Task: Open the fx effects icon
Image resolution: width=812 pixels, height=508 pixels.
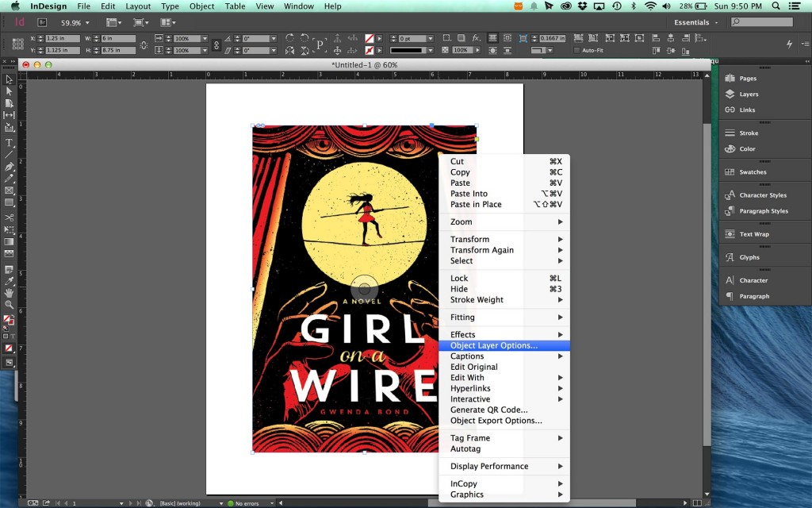Action: [x=476, y=38]
